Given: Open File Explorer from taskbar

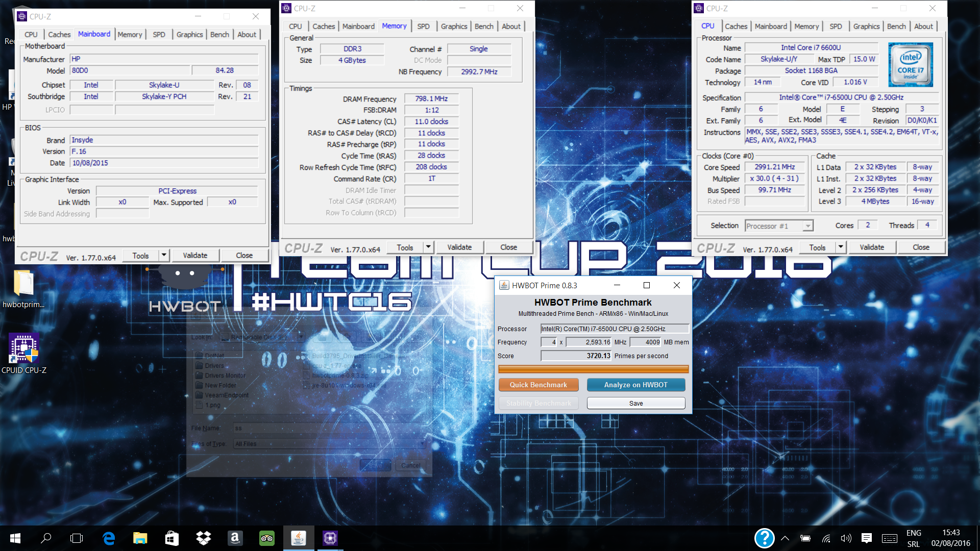Looking at the screenshot, I should pos(140,538).
